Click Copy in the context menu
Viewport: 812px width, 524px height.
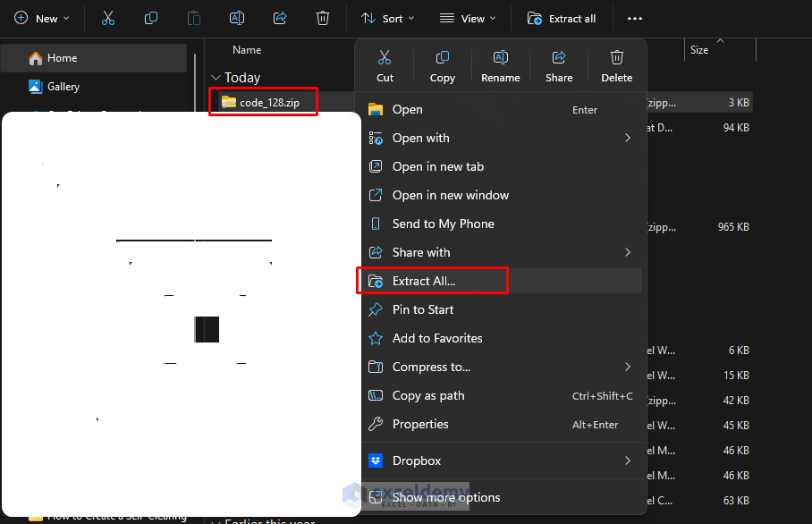[x=443, y=66]
